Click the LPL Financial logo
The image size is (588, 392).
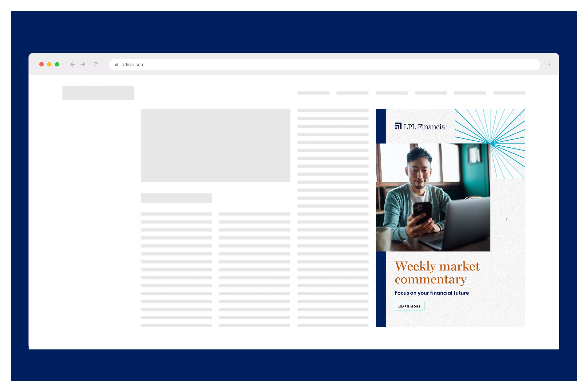coord(421,127)
